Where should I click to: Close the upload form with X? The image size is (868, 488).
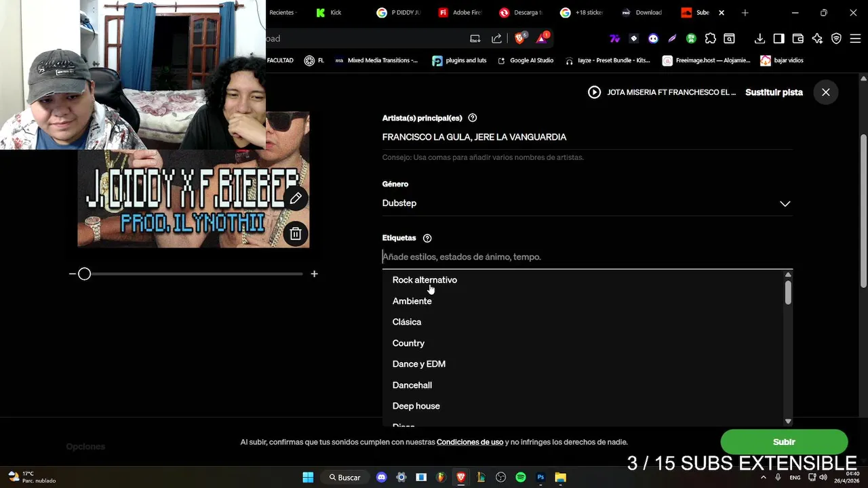tap(825, 92)
